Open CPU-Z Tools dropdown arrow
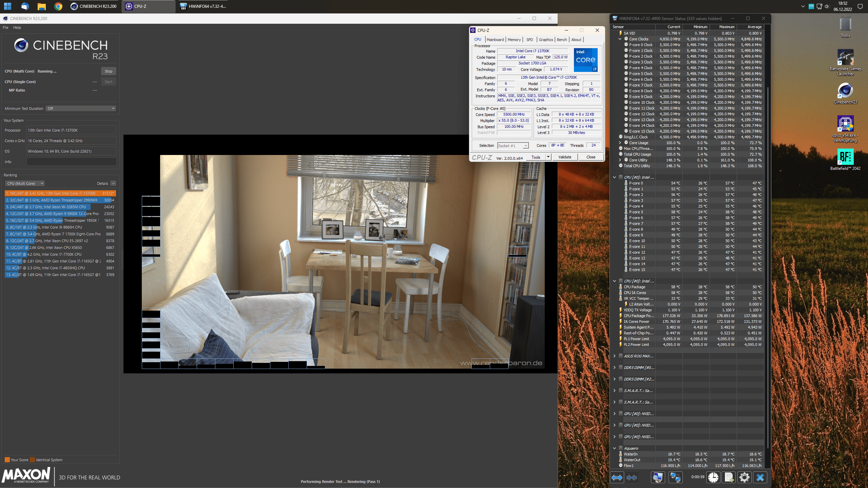This screenshot has width=868, height=488. [x=548, y=157]
